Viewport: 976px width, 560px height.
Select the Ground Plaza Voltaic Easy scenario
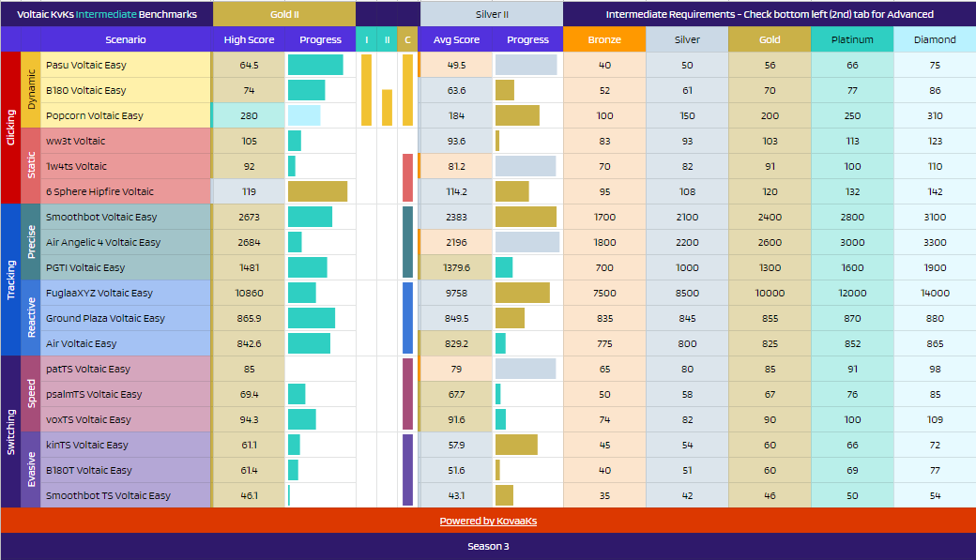click(x=125, y=318)
